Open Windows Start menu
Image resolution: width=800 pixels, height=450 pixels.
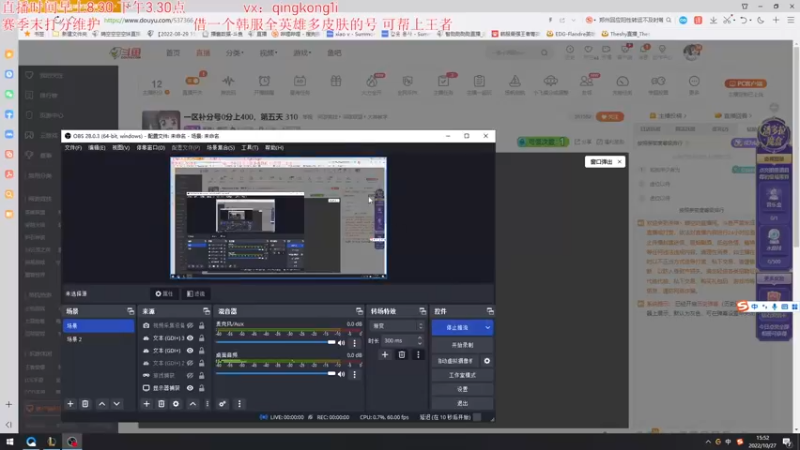point(10,441)
